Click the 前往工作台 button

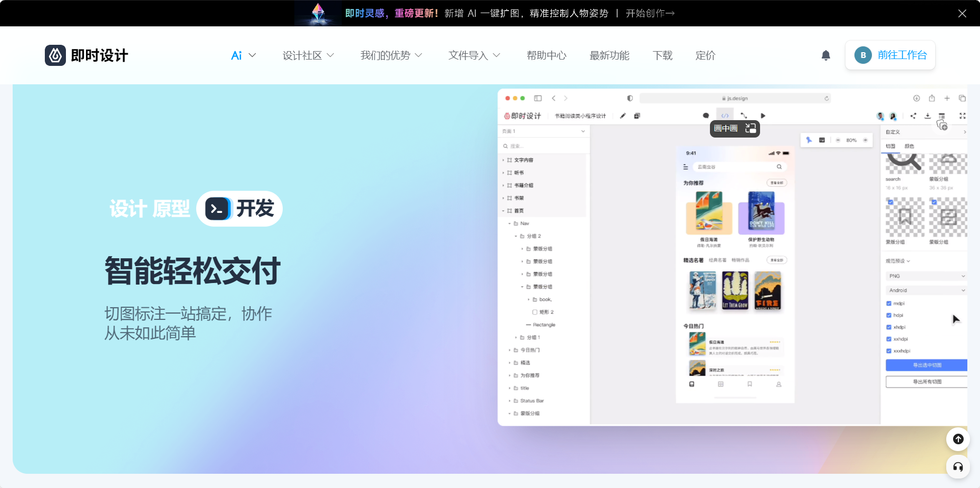pyautogui.click(x=890, y=55)
